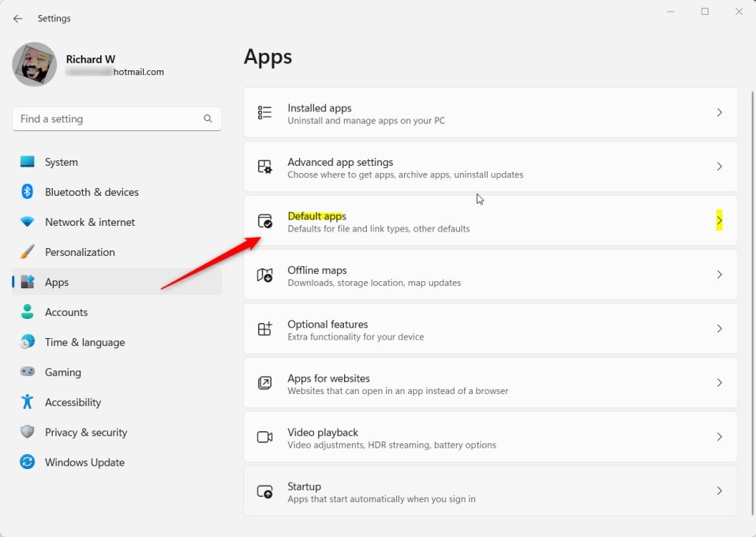Open Gaming settings page
Screen dimensions: 756x537
point(117,372)
